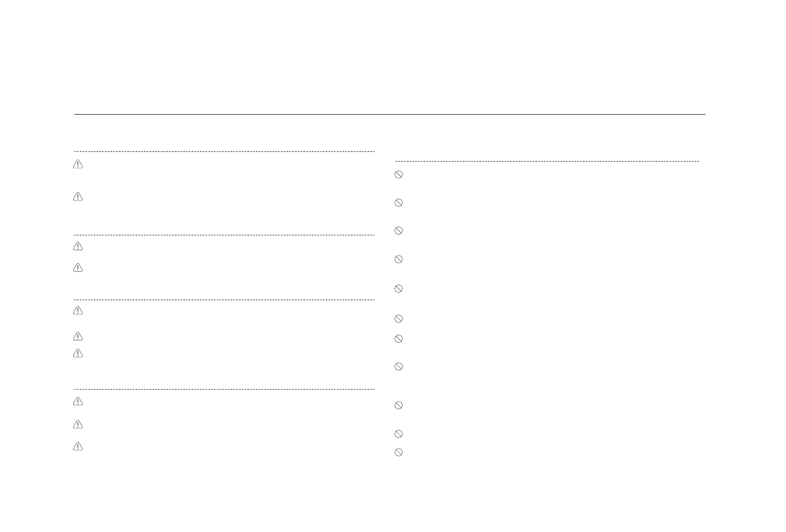Click the second prohibition icon in the right column

pos(399,203)
